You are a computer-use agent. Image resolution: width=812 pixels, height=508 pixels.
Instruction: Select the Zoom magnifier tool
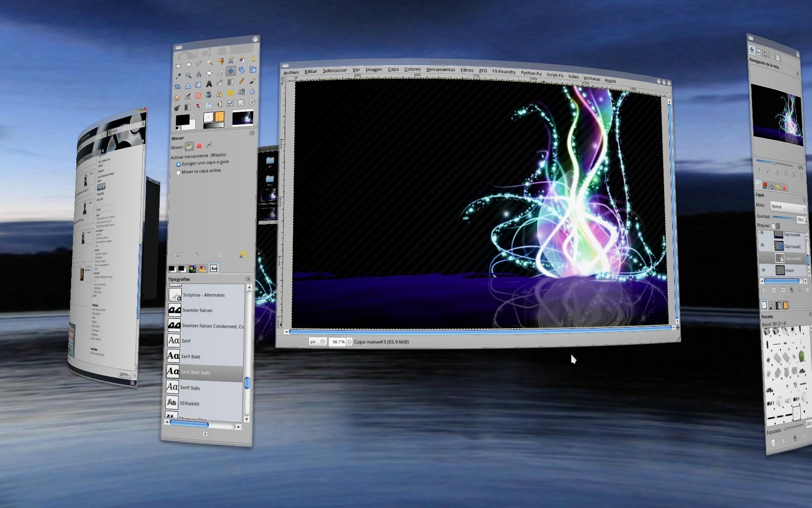[188, 75]
